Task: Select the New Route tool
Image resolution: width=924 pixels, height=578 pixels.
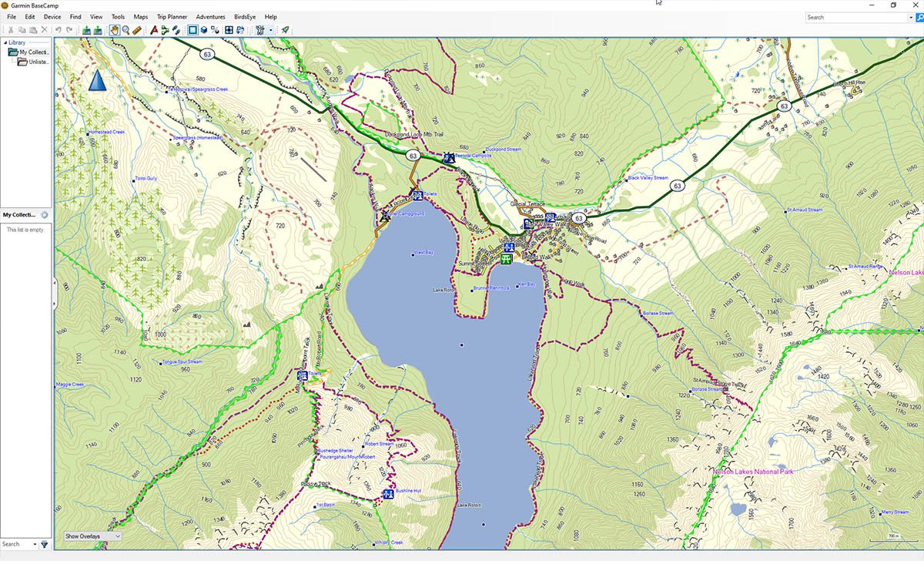Action: tap(165, 30)
